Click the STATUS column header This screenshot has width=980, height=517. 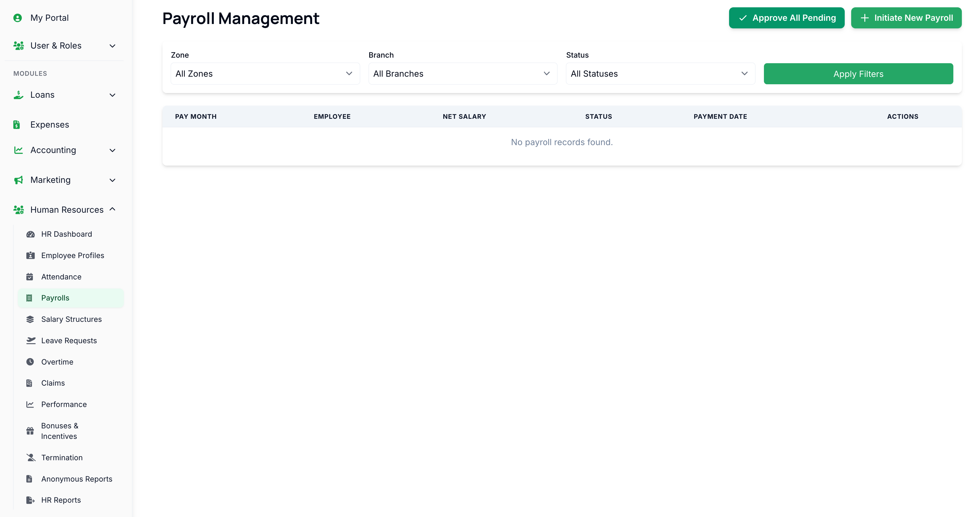point(598,117)
